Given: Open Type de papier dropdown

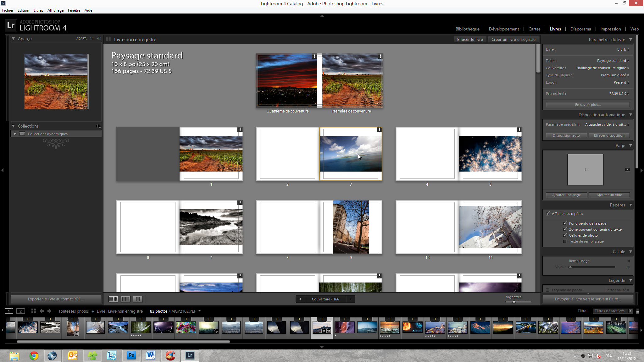Looking at the screenshot, I should tap(615, 75).
